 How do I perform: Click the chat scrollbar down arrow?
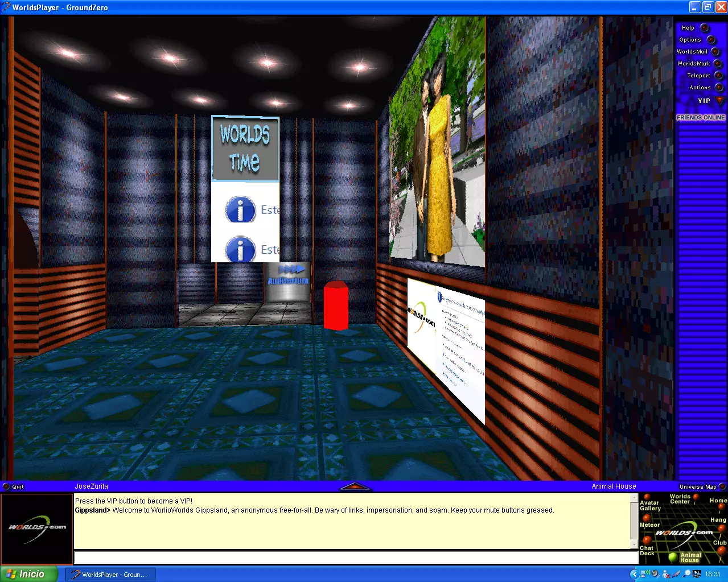(x=634, y=544)
